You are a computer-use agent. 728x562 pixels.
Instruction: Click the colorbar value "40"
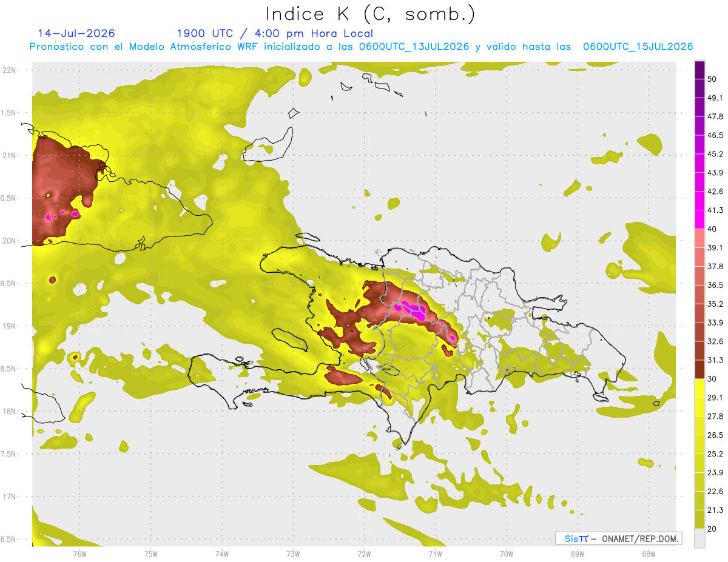pos(713,229)
